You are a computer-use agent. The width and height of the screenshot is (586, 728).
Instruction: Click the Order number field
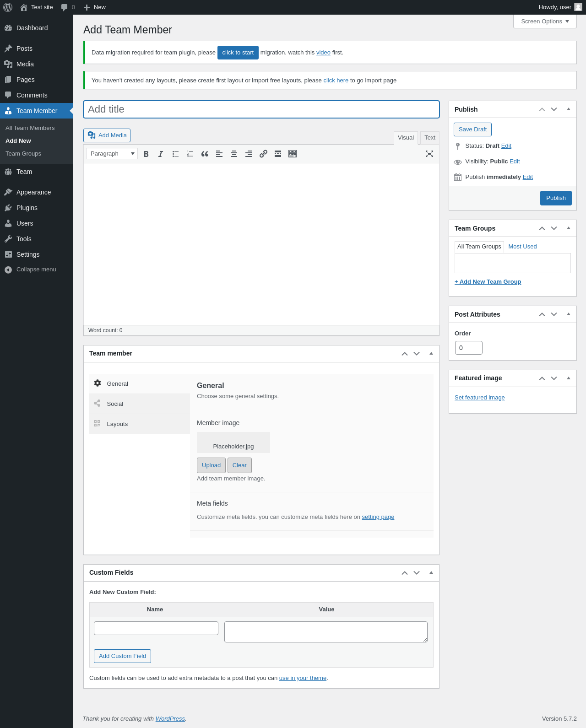click(x=469, y=348)
